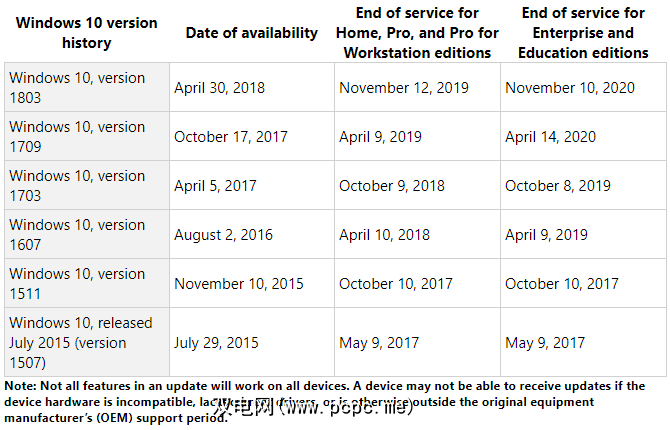Click the "November 10, 2015" availability date
The image size is (670, 430).
coord(238,284)
